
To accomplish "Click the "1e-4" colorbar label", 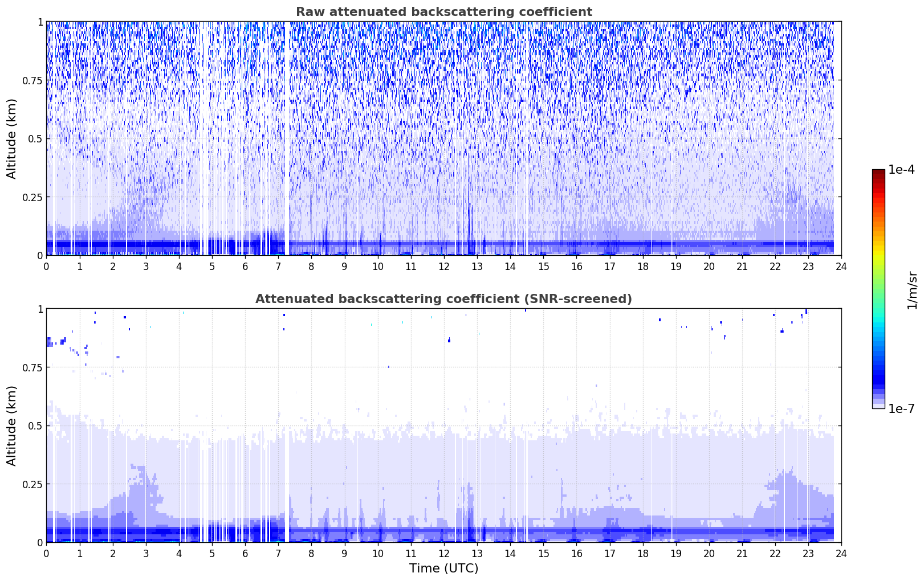I will click(901, 170).
